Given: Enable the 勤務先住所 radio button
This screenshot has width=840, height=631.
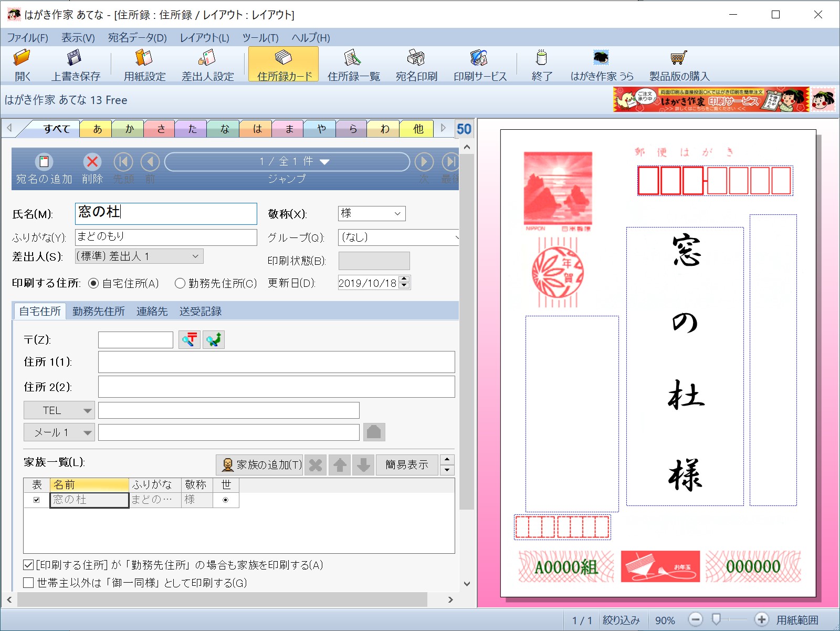Looking at the screenshot, I should point(181,283).
